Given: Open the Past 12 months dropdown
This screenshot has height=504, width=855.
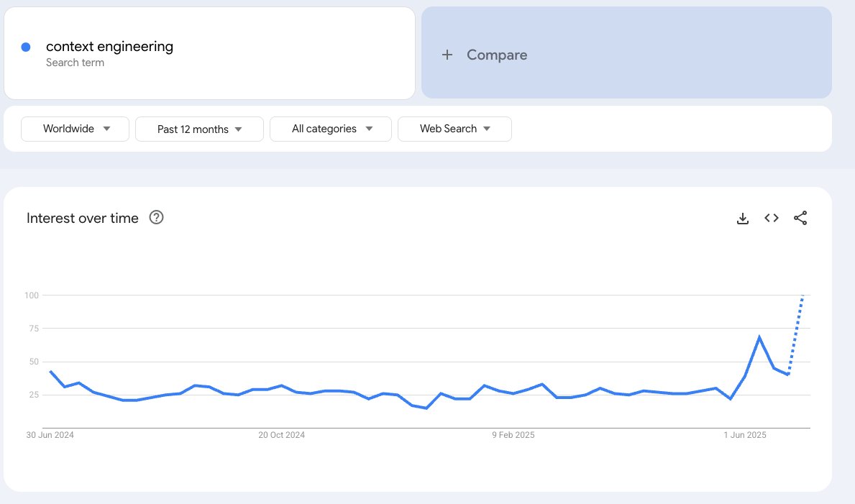Looking at the screenshot, I should pos(200,129).
